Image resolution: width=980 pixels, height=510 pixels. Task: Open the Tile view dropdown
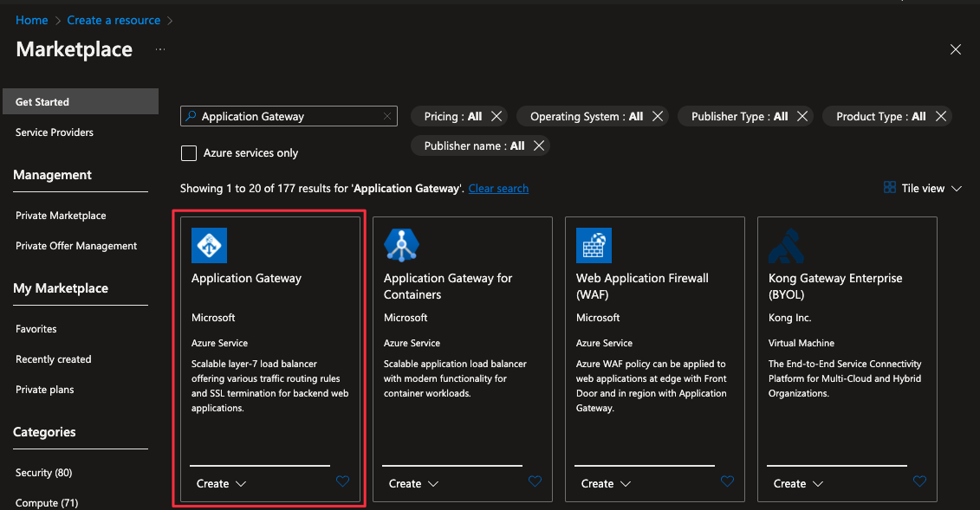(x=923, y=188)
